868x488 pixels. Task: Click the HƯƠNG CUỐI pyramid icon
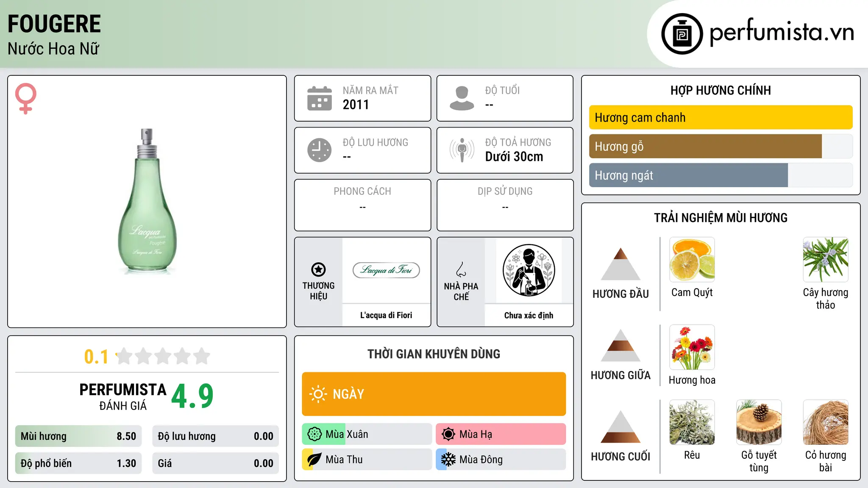(620, 427)
